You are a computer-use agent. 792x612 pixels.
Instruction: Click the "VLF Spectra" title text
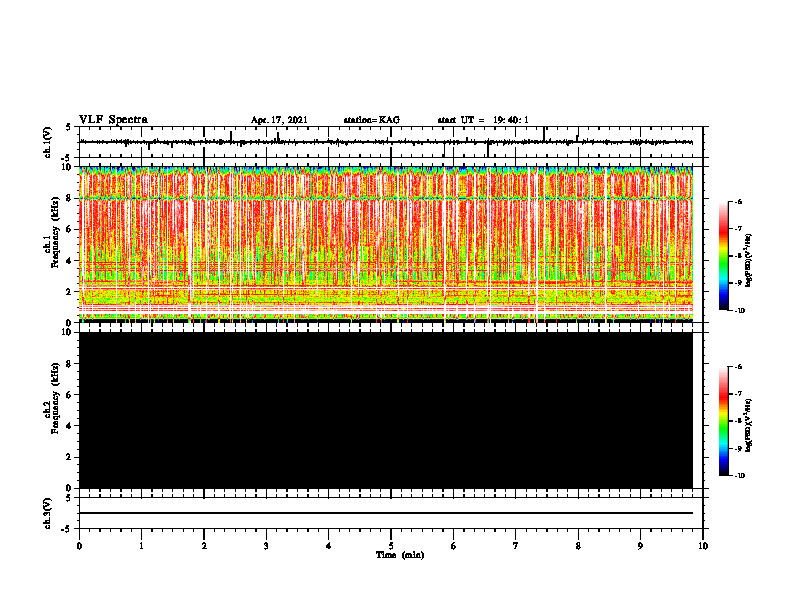(113, 120)
